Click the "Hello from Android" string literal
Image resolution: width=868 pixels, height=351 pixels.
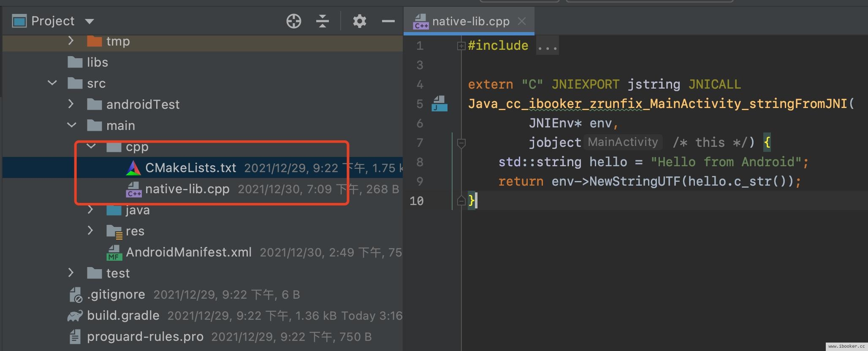click(726, 162)
